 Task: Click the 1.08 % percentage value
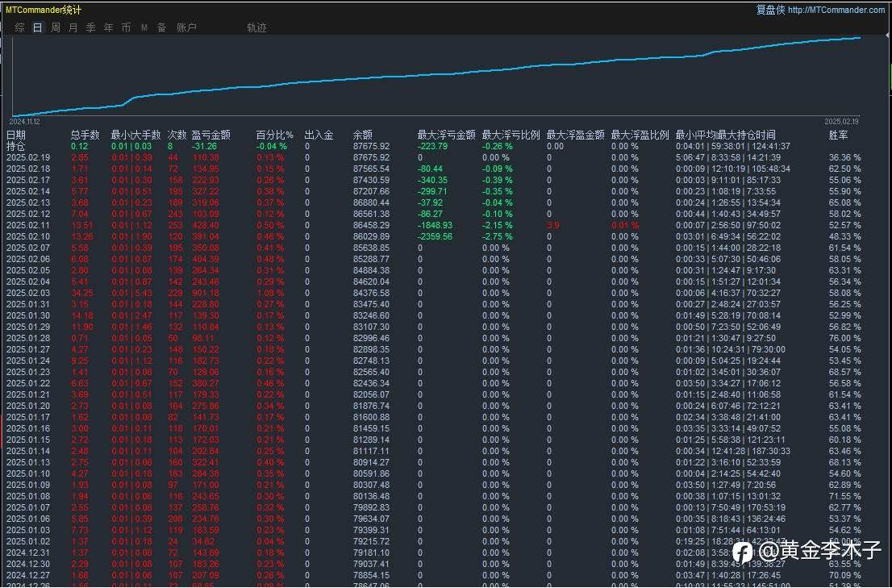pyautogui.click(x=270, y=293)
